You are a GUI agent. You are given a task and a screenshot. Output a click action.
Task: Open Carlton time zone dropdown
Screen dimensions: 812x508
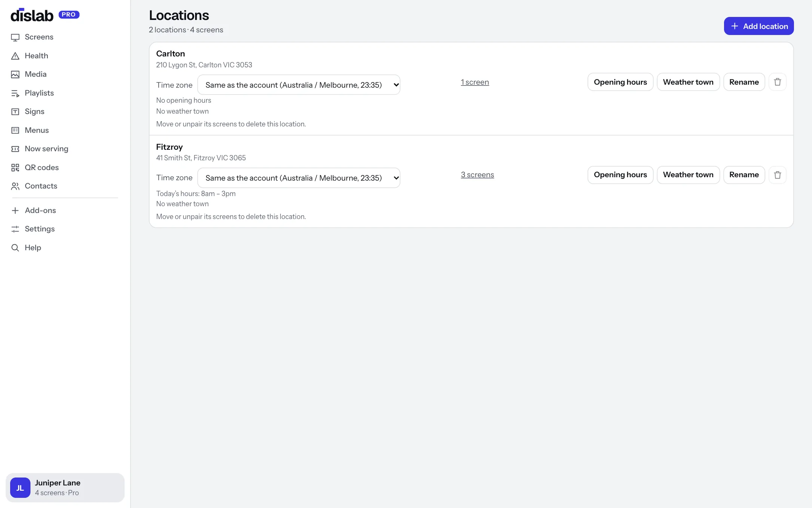tap(299, 85)
